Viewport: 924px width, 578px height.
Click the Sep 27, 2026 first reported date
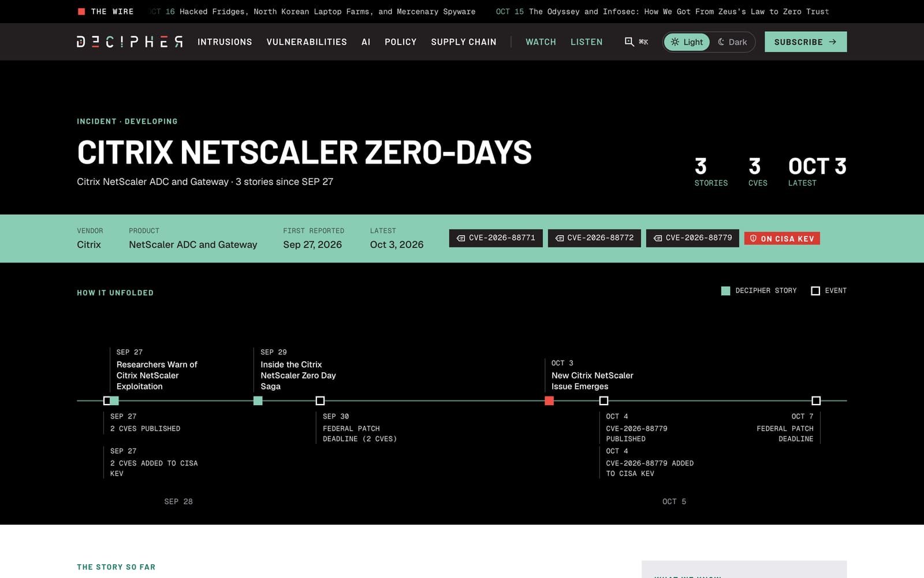click(312, 244)
